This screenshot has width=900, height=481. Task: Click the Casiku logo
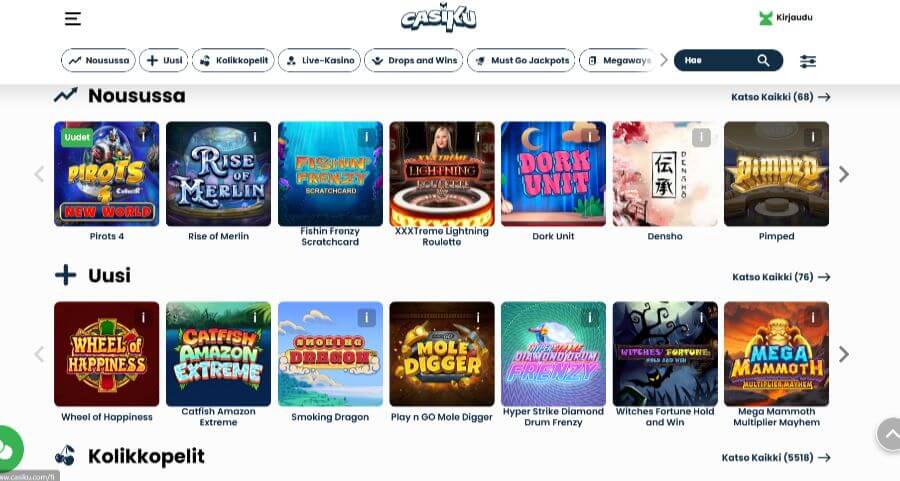439,19
